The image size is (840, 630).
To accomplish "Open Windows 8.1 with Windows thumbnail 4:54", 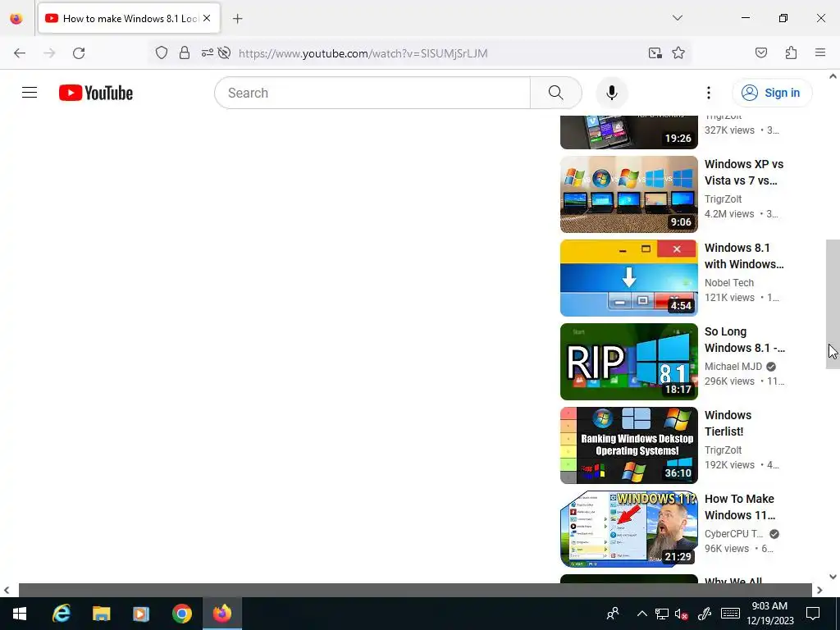I will pyautogui.click(x=629, y=278).
